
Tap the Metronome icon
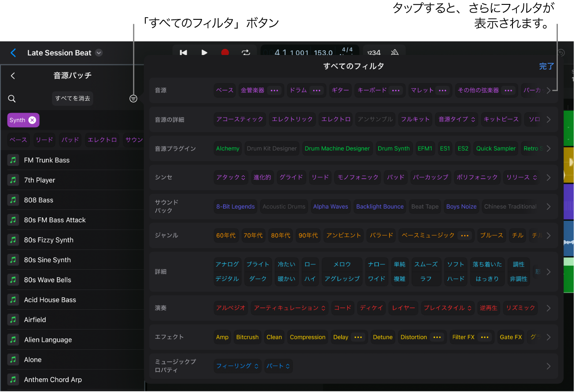394,52
